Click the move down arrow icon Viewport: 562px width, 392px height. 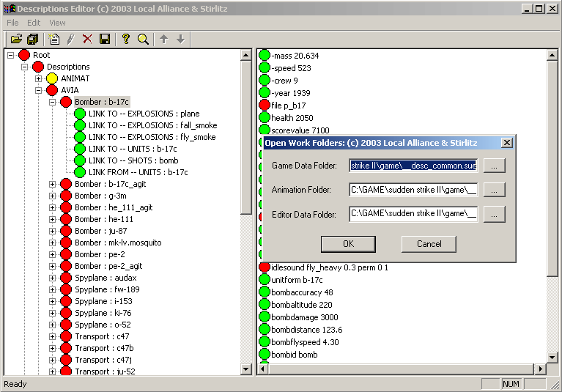click(181, 39)
